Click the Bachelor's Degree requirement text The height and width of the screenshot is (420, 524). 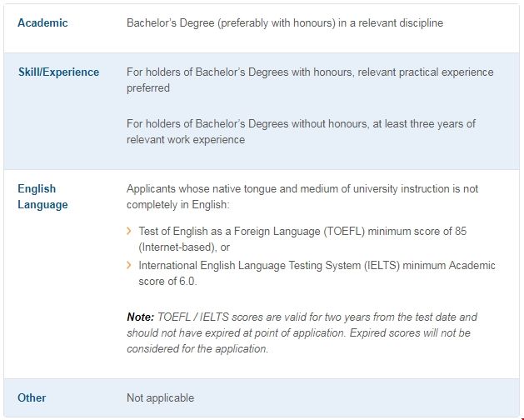pyautogui.click(x=284, y=23)
